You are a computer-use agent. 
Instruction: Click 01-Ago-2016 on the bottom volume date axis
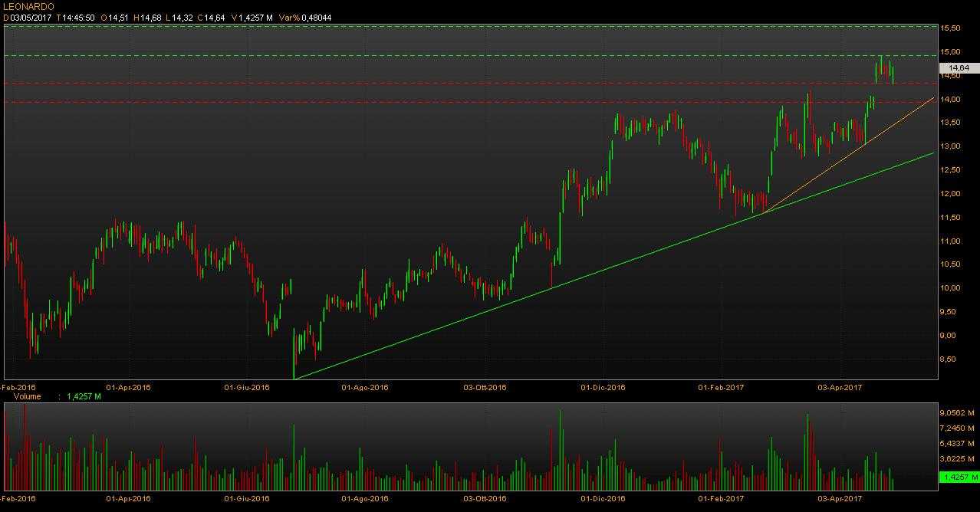(x=364, y=498)
